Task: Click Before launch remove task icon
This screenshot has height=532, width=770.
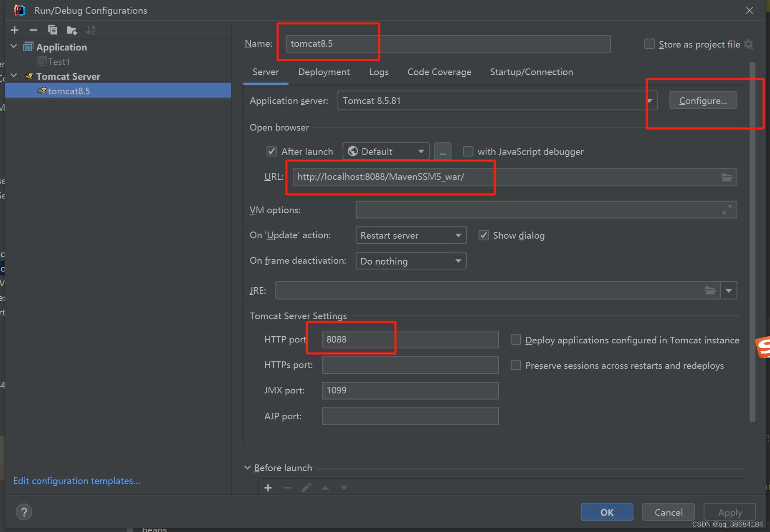Action: (287, 488)
